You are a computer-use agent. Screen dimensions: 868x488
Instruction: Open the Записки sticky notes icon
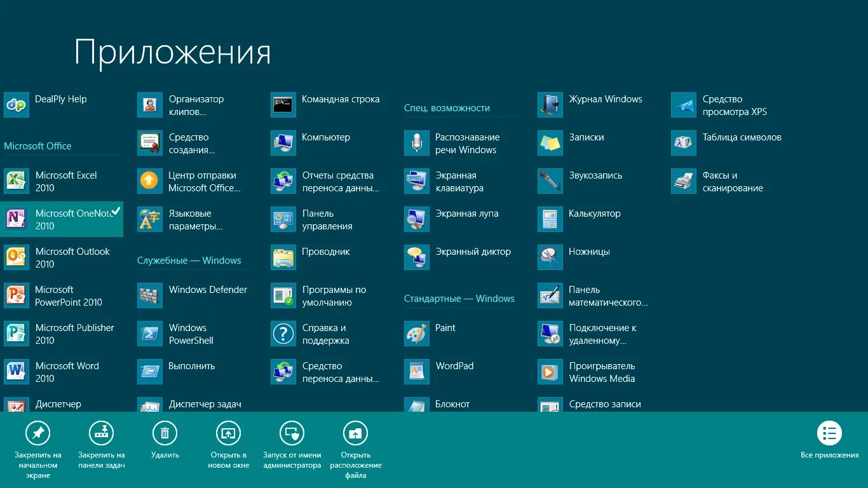(x=550, y=143)
